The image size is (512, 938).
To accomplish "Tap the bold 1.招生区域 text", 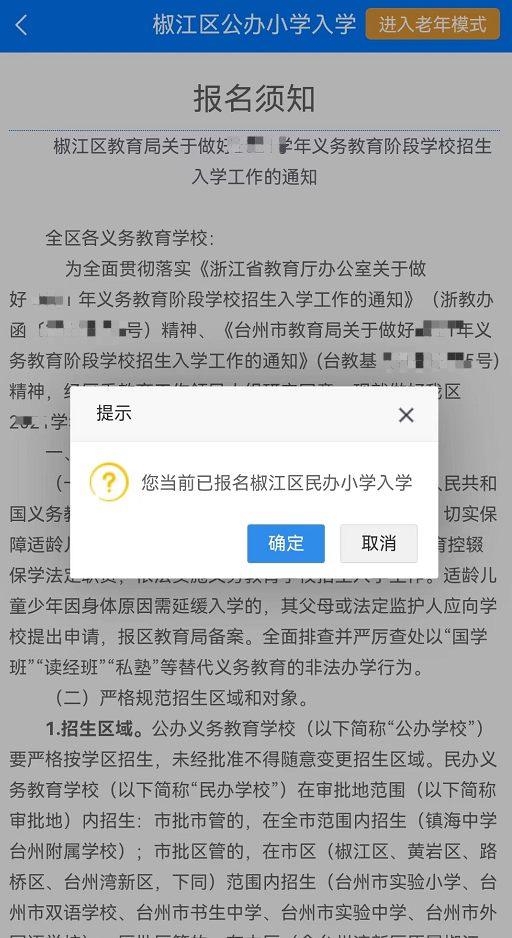I will click(96, 729).
